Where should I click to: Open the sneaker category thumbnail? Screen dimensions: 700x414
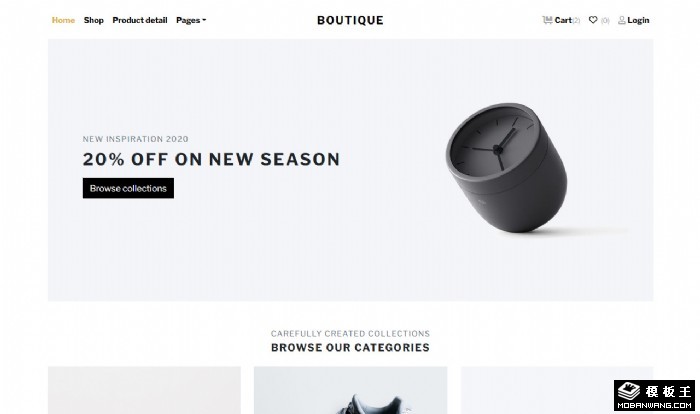click(x=350, y=390)
